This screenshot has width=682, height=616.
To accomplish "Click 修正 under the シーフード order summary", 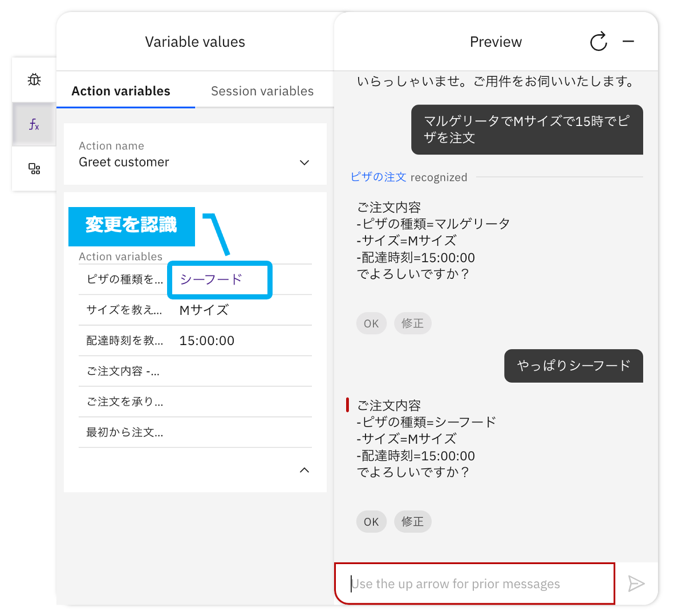I will [x=412, y=521].
